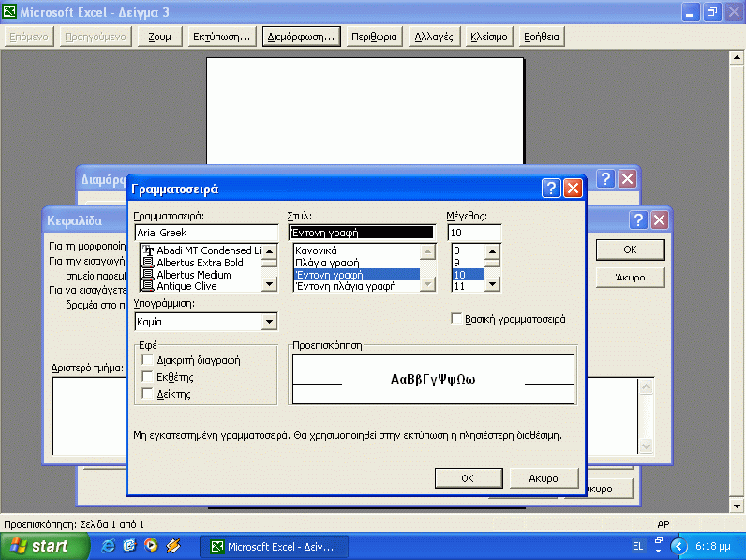Open the Υπογράμμιση underline dropdown

click(269, 322)
